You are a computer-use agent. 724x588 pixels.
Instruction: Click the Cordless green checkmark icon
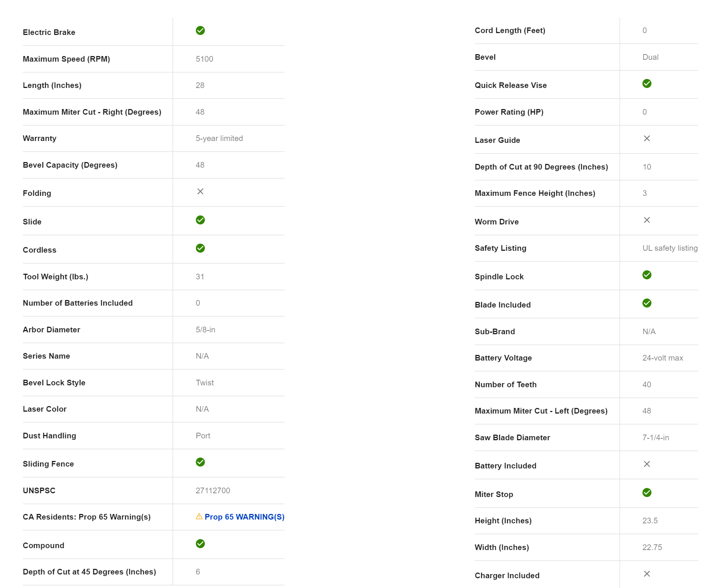point(200,248)
